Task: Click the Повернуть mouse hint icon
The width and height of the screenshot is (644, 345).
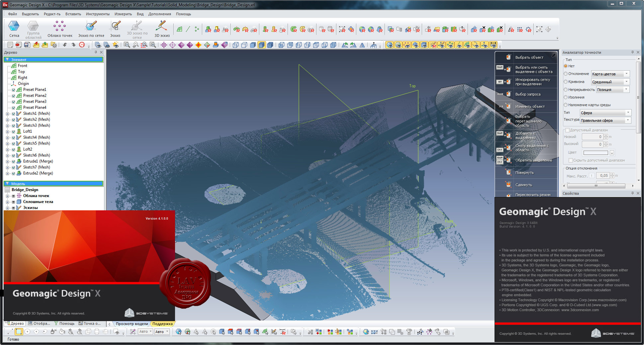Action: pos(508,172)
